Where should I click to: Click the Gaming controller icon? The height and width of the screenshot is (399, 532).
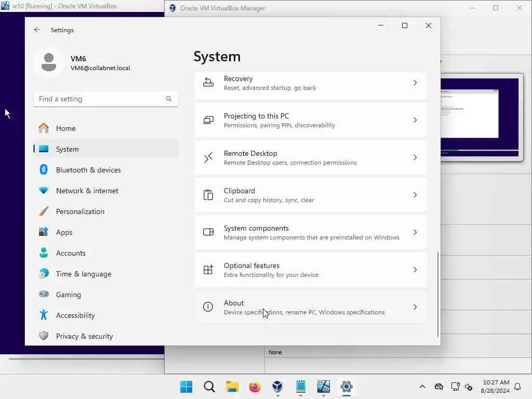tap(44, 294)
